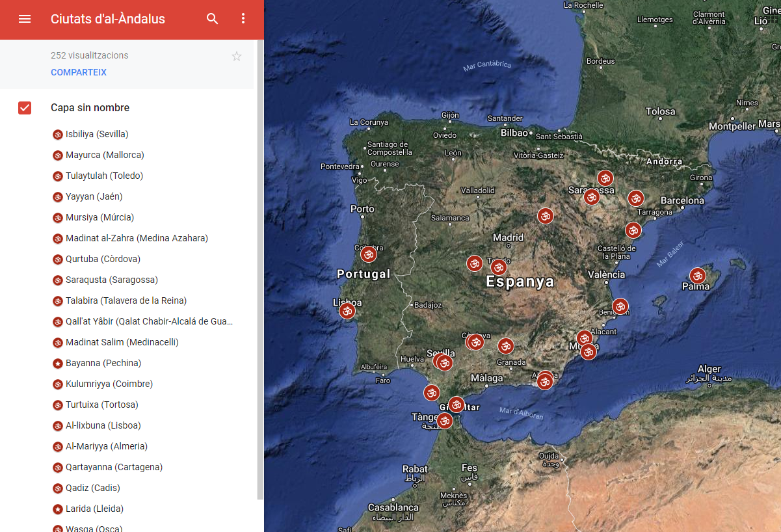Open the hamburger menu in header

(x=25, y=19)
